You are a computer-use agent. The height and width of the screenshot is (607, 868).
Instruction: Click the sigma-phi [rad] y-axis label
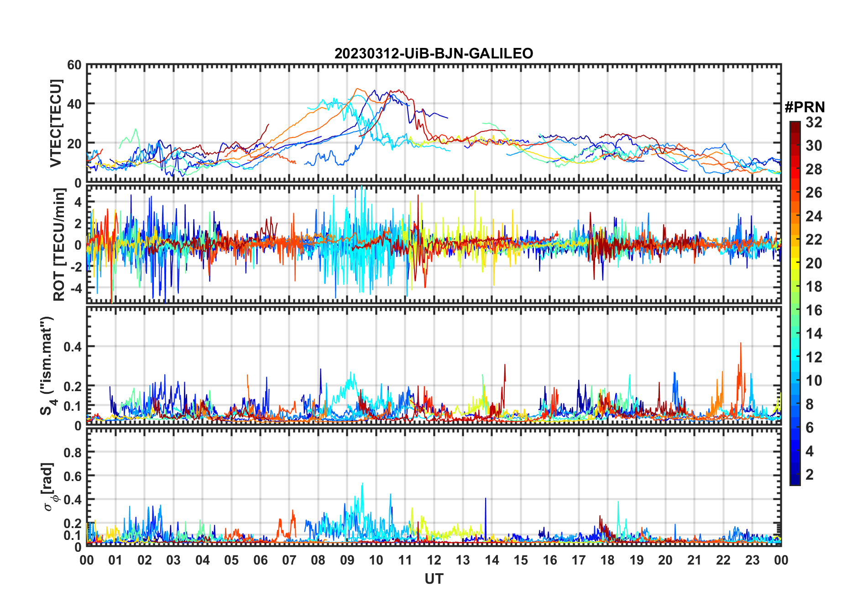[x=49, y=487]
